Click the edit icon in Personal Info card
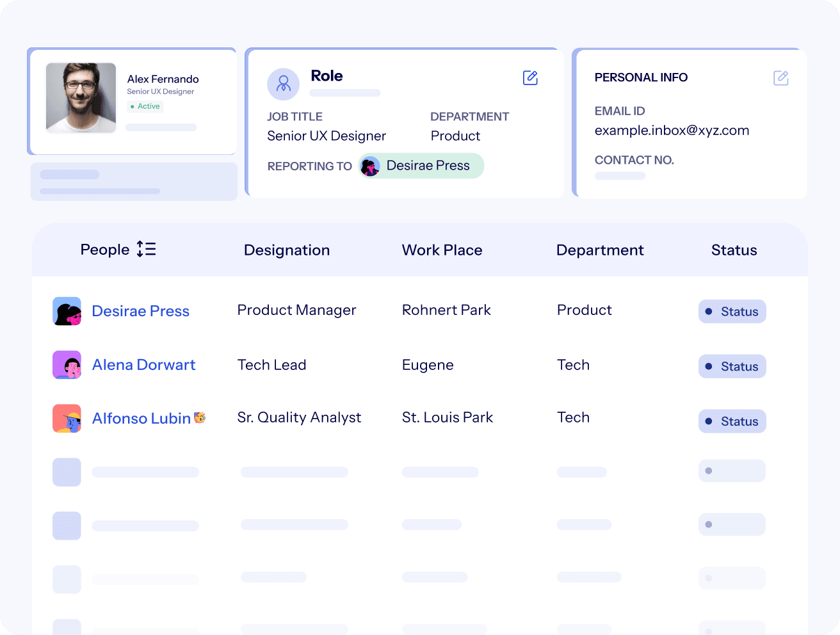840x635 pixels. pos(780,78)
